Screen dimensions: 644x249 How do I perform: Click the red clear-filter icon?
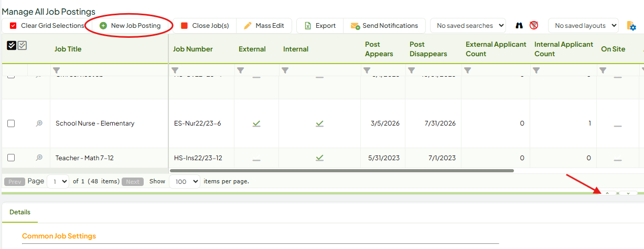[534, 25]
